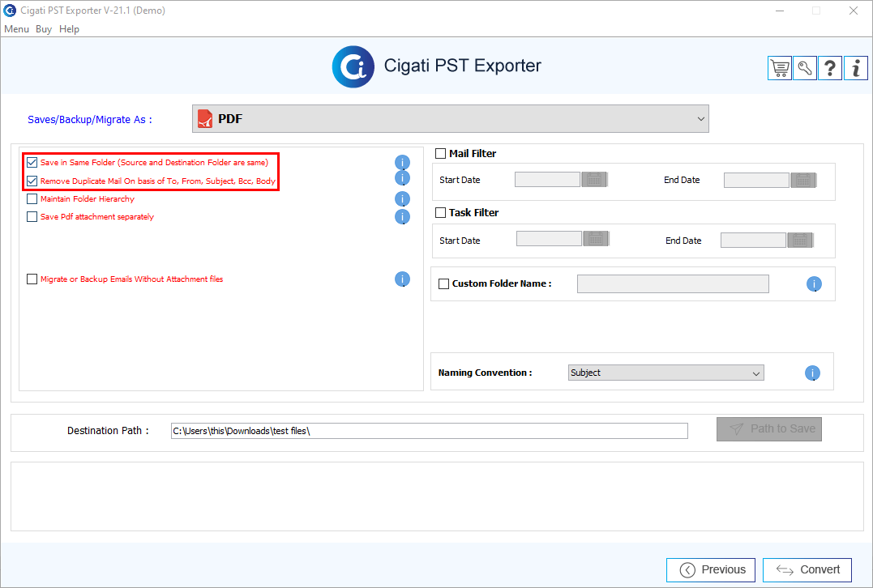This screenshot has width=873, height=588.
Task: Enable Maintain Folder Hierarchy
Action: click(32, 198)
